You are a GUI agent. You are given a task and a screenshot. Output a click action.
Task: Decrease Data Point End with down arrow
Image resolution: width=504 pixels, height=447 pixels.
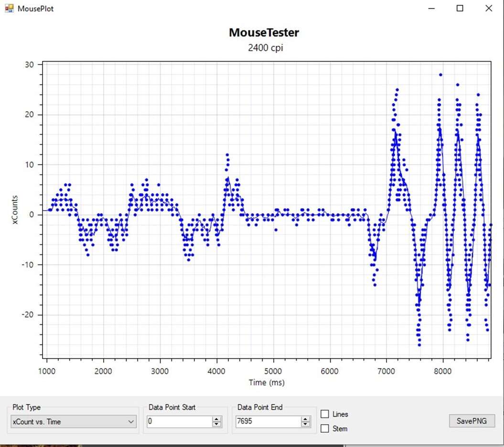pyautogui.click(x=306, y=425)
